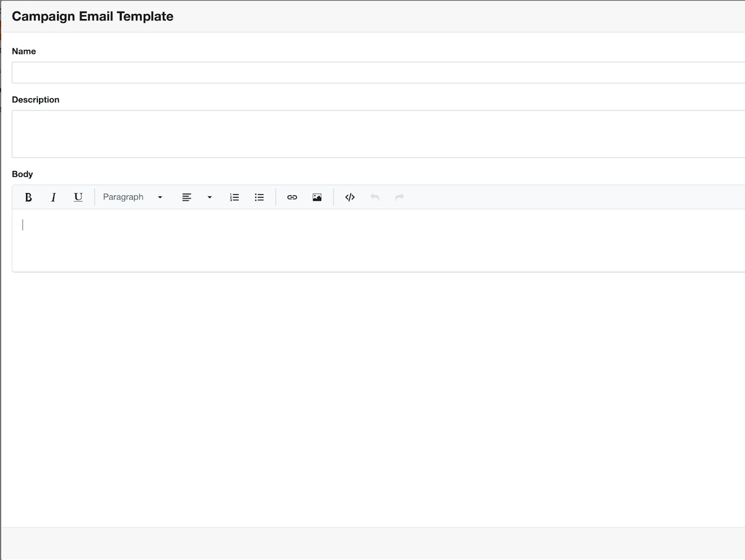
Task: Undo the last edit
Action: [375, 197]
